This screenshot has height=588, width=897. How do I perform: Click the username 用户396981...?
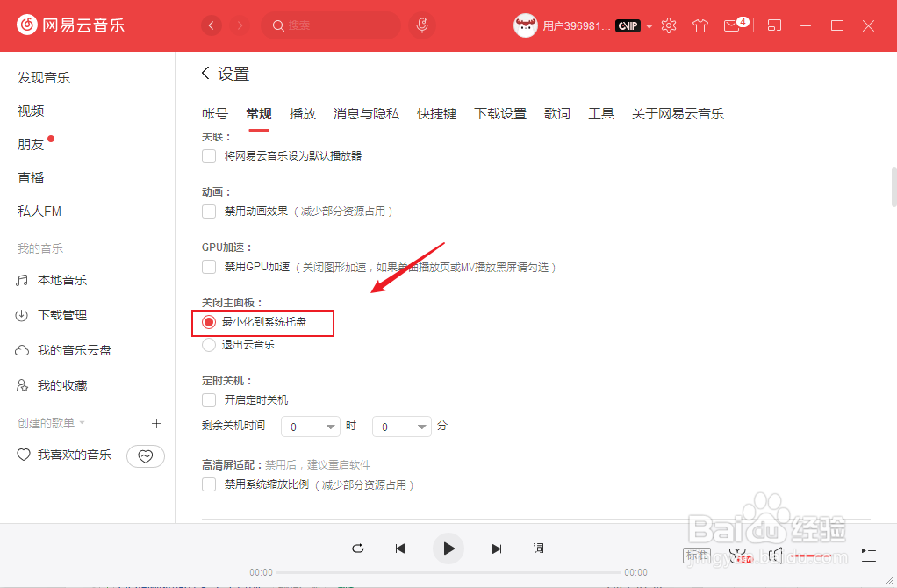click(x=577, y=25)
